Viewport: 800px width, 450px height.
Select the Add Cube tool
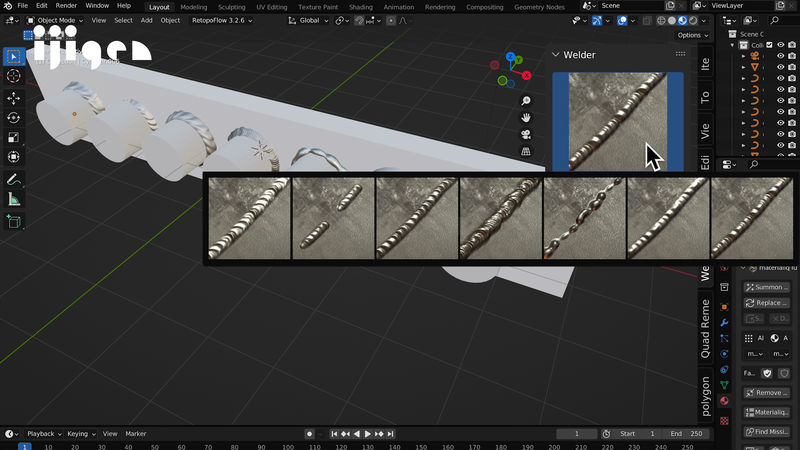(x=14, y=221)
